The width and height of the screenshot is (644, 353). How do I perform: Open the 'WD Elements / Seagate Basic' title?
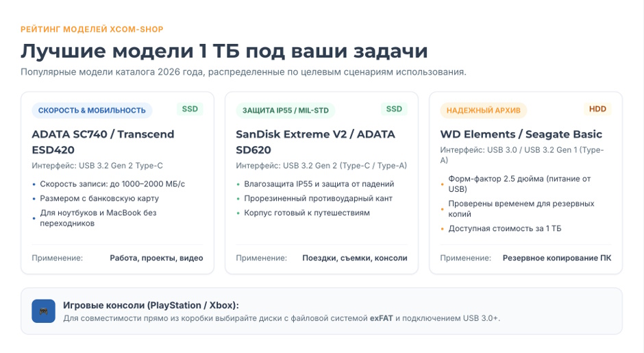(521, 134)
